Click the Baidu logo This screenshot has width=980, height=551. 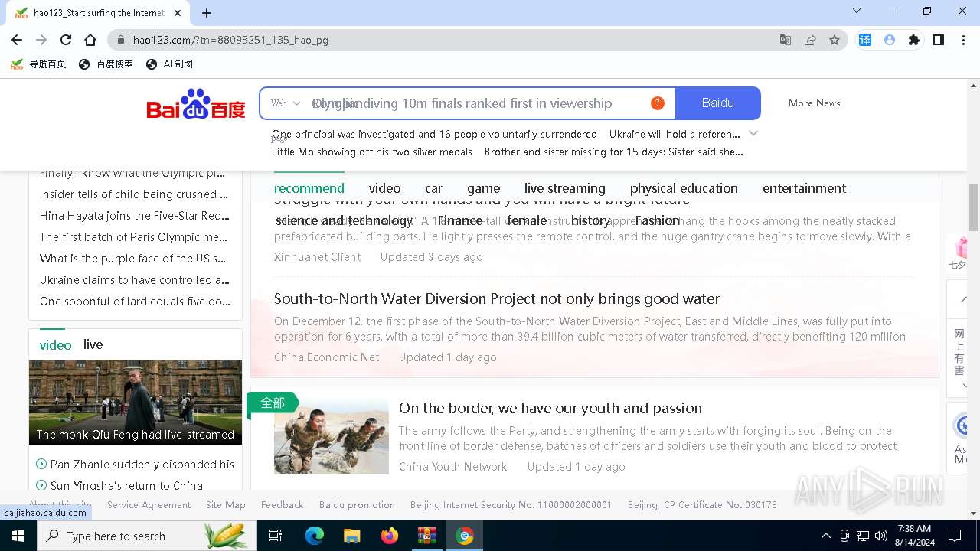pyautogui.click(x=196, y=104)
